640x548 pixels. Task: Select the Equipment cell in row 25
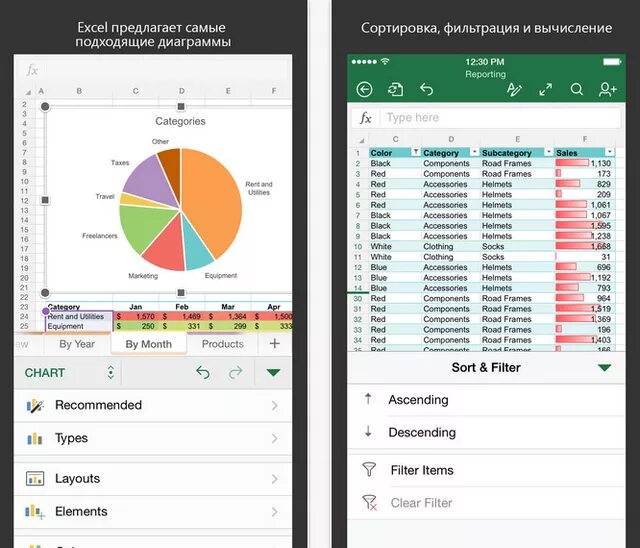click(79, 326)
